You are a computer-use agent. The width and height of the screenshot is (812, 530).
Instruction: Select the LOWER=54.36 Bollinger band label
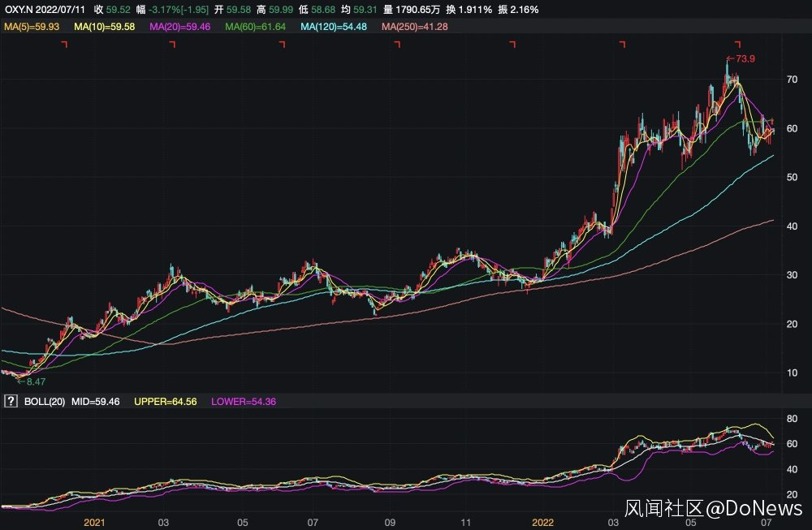243,401
